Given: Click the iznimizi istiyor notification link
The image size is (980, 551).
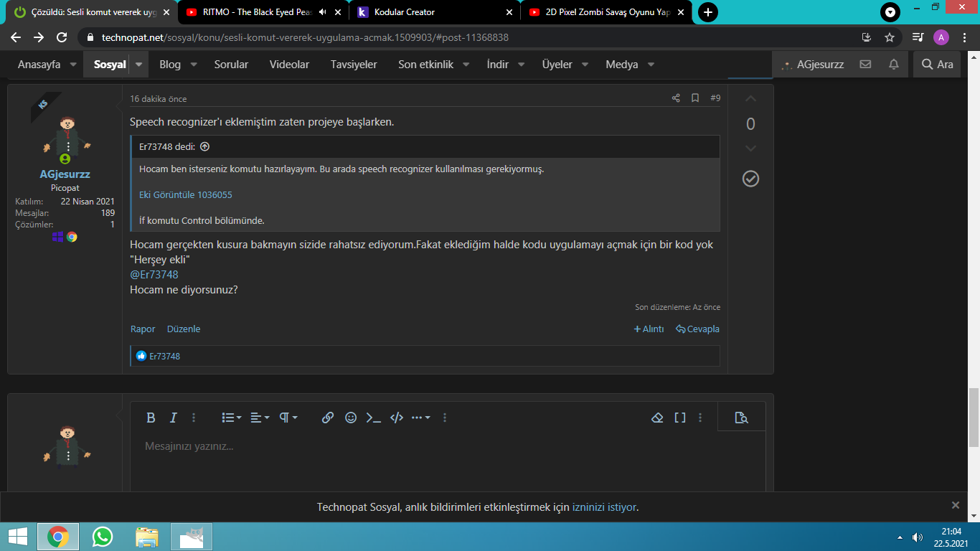Looking at the screenshot, I should coord(604,507).
